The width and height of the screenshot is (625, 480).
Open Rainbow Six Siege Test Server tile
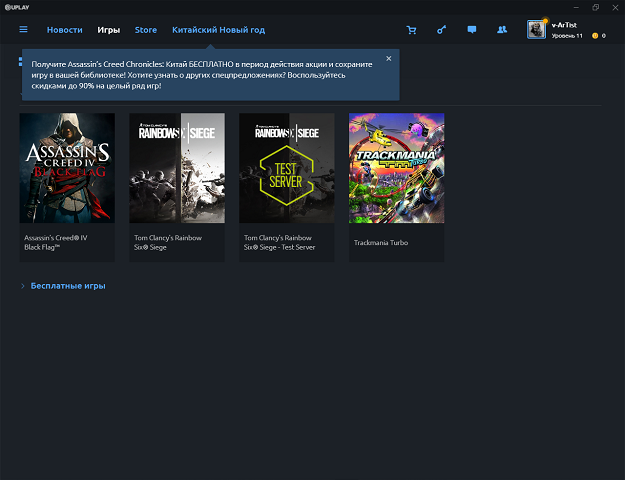coord(287,168)
